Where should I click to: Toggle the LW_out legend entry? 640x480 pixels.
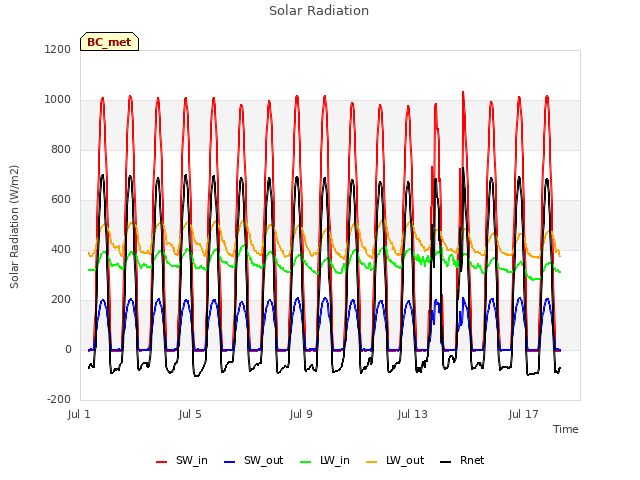(x=395, y=461)
